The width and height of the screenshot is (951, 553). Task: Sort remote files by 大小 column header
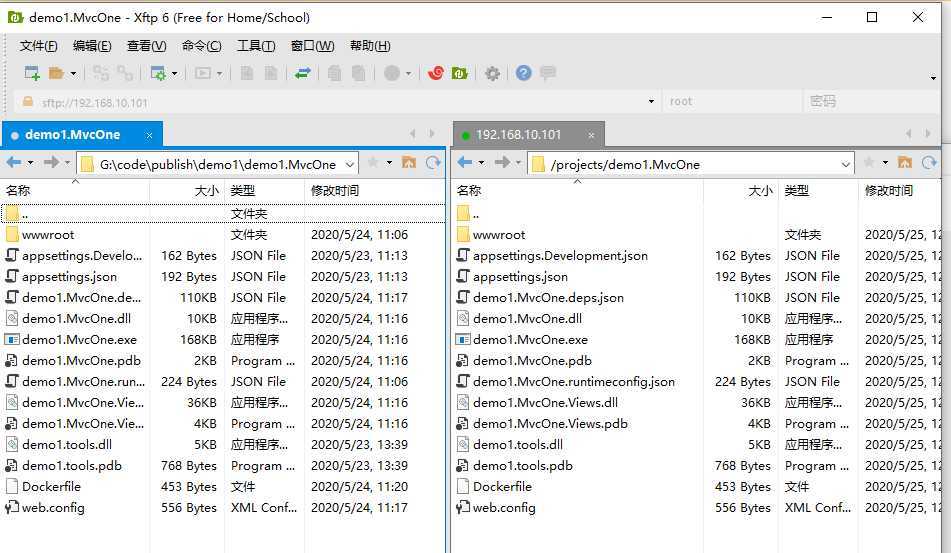tap(759, 190)
